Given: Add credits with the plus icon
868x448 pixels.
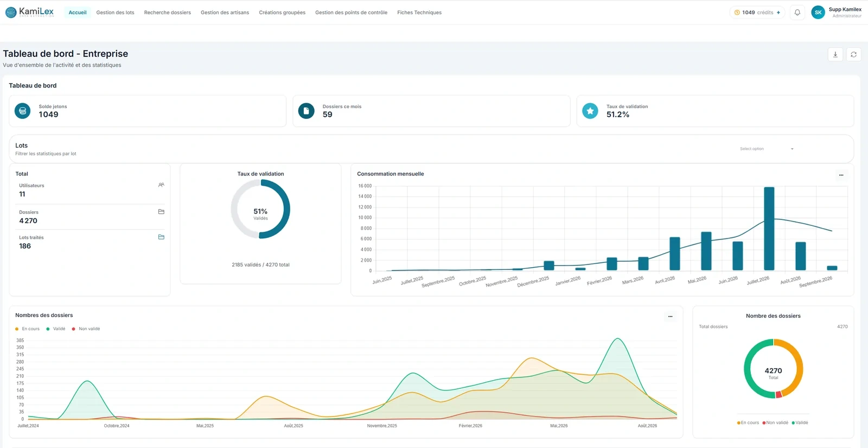Looking at the screenshot, I should coord(778,12).
